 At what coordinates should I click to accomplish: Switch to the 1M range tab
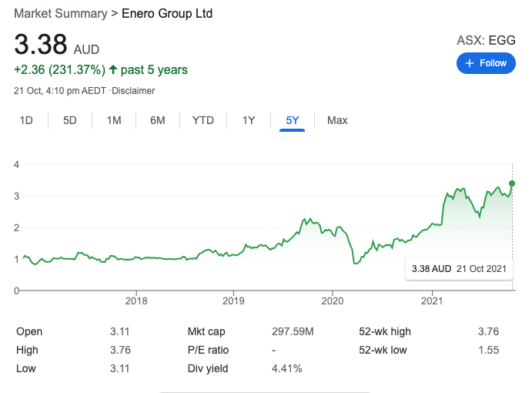(x=114, y=120)
